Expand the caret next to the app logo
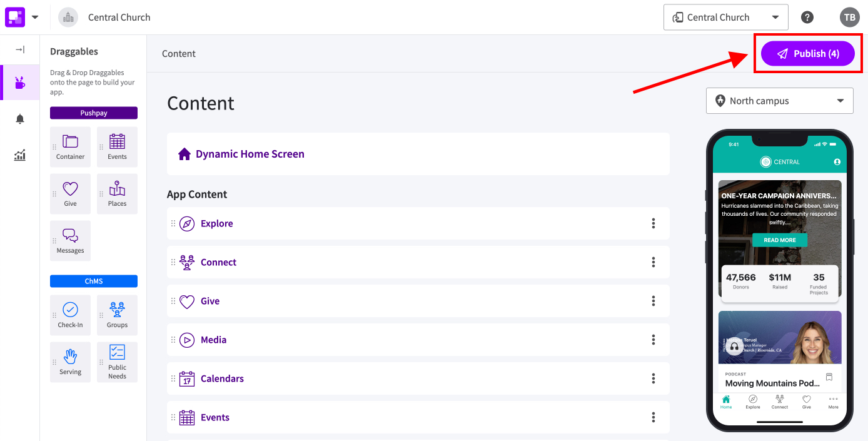This screenshot has width=868, height=441. click(35, 17)
